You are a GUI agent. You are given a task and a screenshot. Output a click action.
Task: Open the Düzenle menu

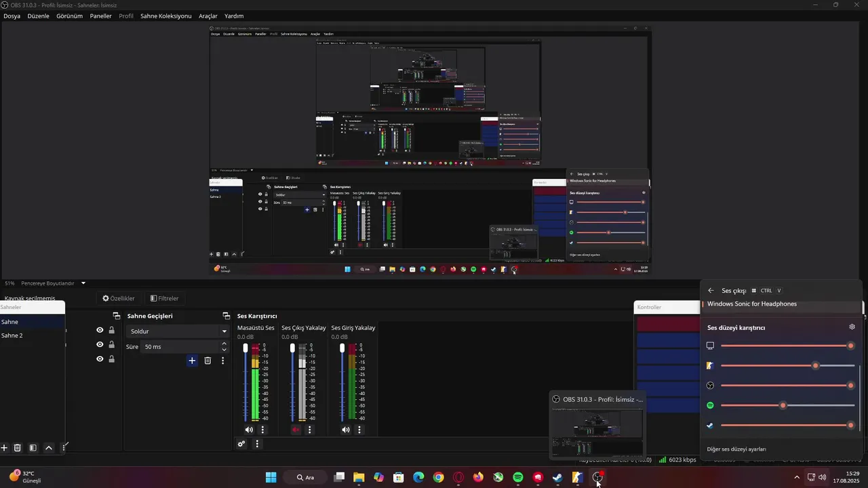(38, 16)
